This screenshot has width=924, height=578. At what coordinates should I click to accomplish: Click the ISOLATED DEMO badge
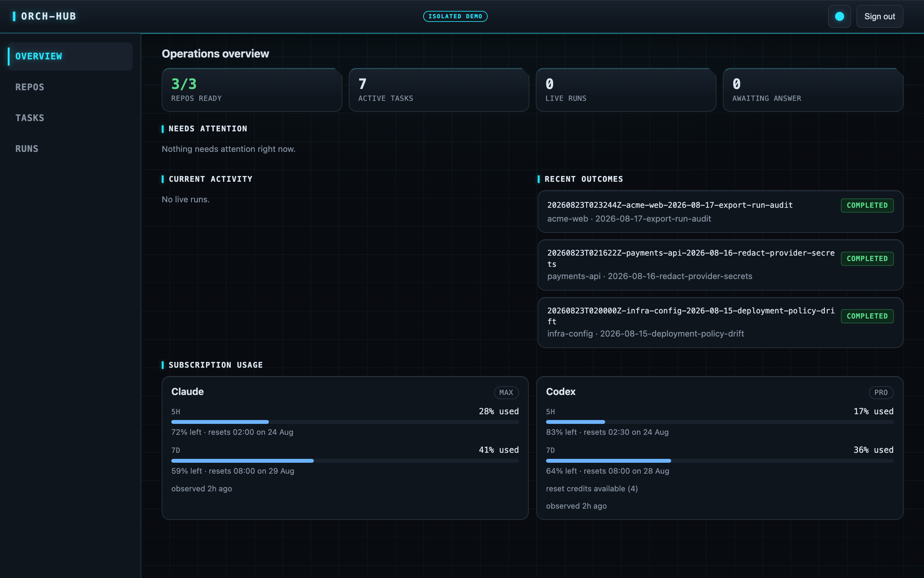pyautogui.click(x=455, y=16)
